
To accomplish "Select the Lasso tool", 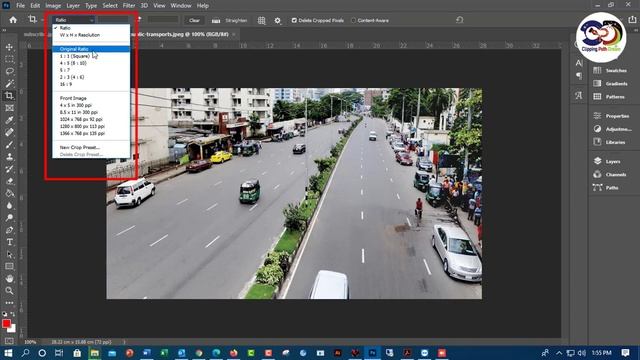I will pyautogui.click(x=9, y=71).
